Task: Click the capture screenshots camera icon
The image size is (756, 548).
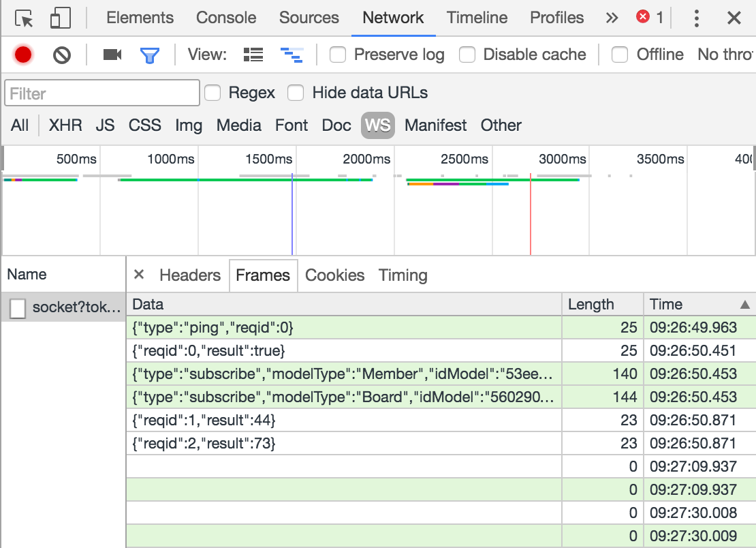Action: coord(112,55)
